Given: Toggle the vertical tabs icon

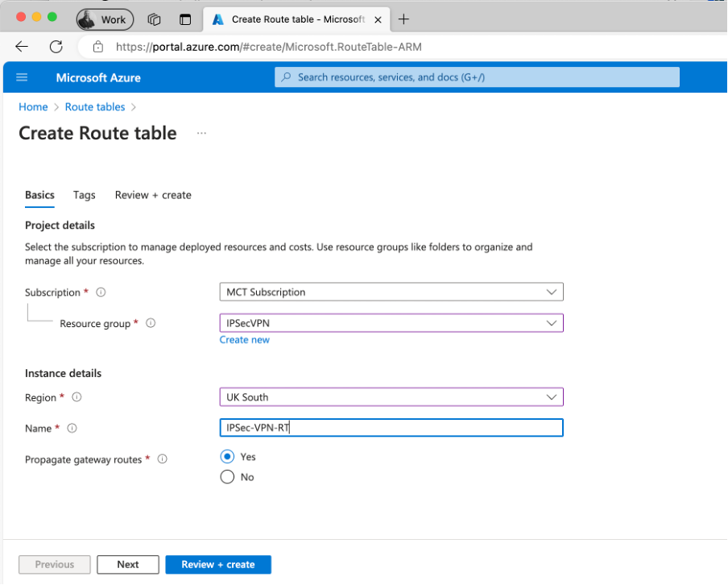Looking at the screenshot, I should coord(186,19).
